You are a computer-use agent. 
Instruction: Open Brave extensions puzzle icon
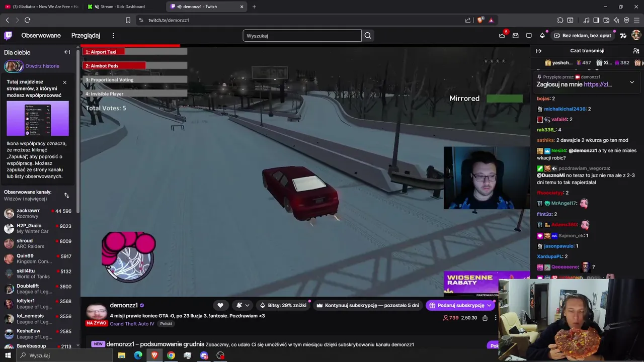click(x=560, y=20)
